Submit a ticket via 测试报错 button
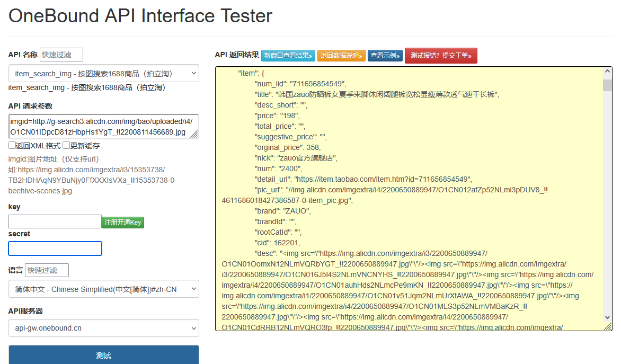This screenshot has height=364, width=621. [441, 56]
